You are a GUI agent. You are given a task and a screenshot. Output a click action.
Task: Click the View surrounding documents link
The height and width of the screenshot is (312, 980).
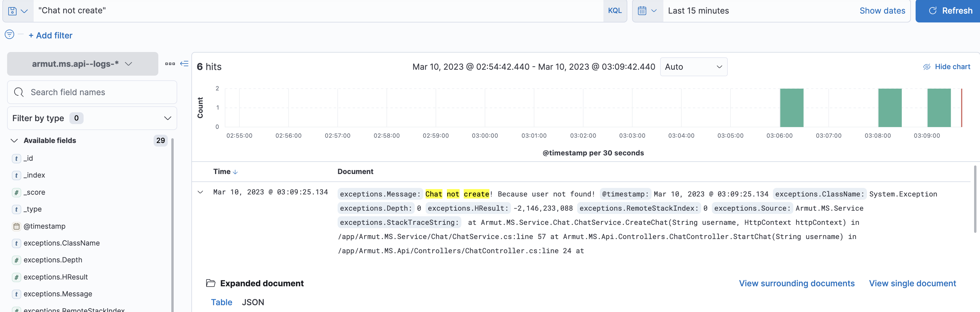[797, 283]
